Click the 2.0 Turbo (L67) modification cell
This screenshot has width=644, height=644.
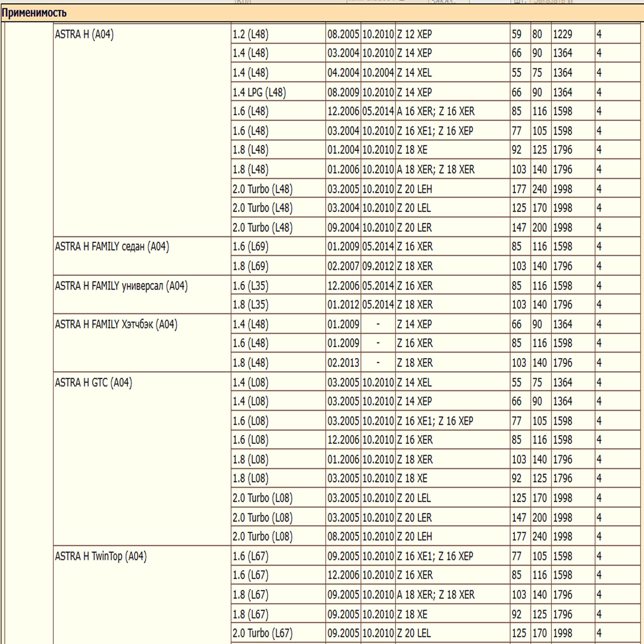tap(262, 633)
